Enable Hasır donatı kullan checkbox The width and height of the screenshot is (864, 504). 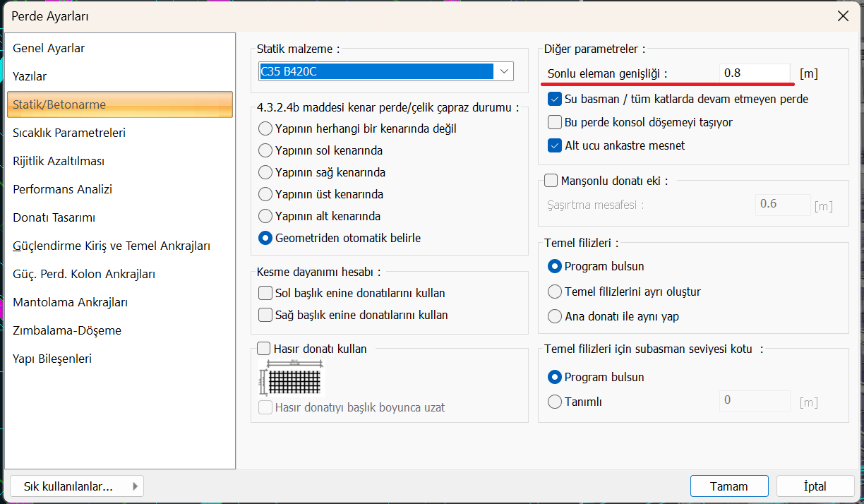tap(264, 348)
